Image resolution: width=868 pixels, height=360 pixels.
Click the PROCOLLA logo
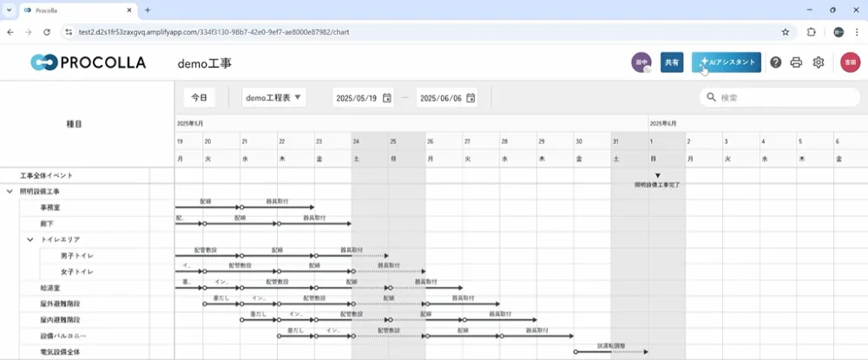click(88, 62)
